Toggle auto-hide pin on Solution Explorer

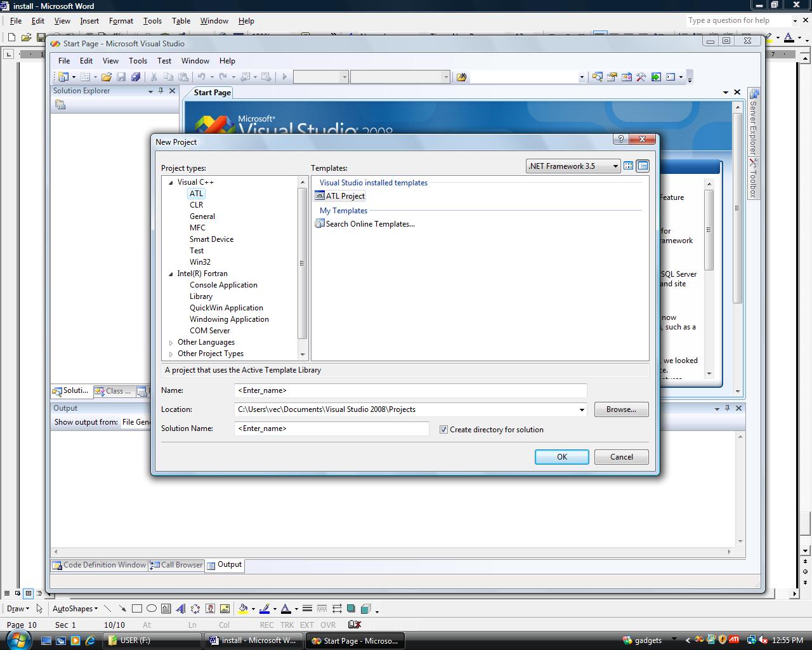pyautogui.click(x=161, y=91)
